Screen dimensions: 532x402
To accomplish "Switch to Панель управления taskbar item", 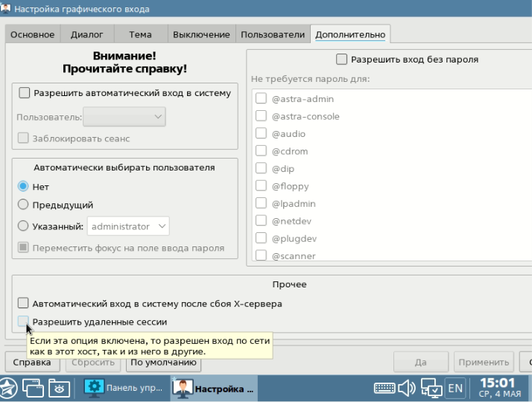I will [124, 388].
